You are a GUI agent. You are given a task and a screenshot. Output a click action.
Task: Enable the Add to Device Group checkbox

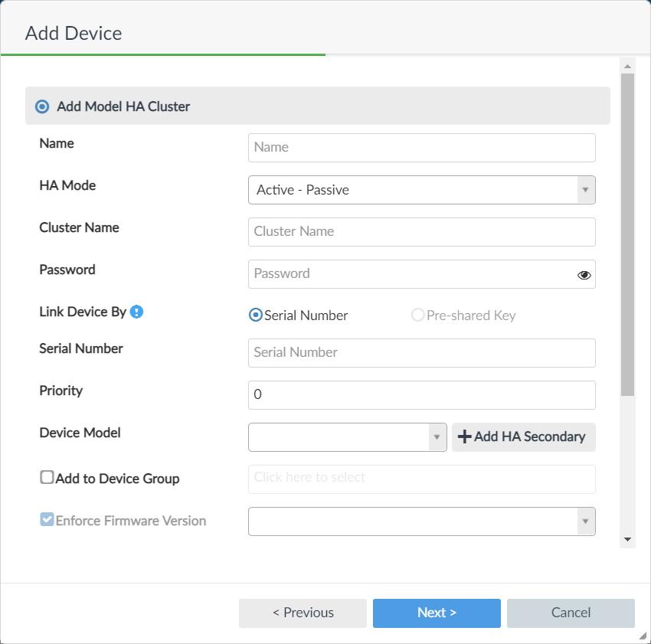46,476
